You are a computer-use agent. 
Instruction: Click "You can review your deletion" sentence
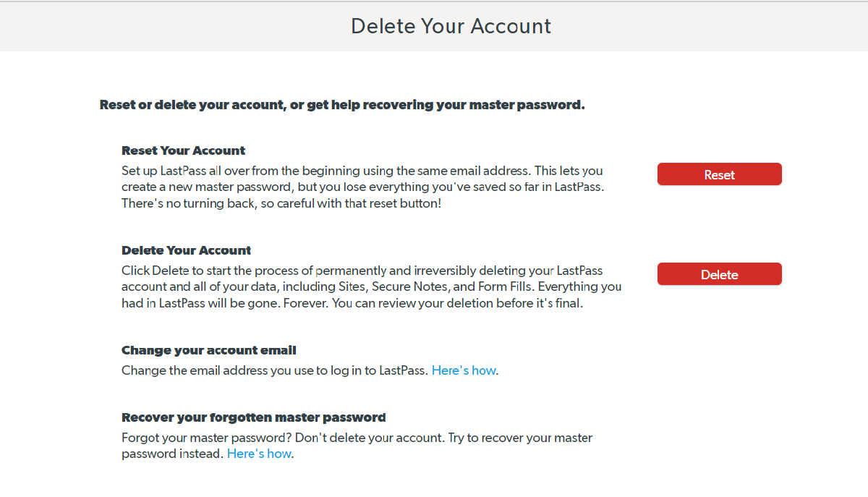[x=456, y=304]
